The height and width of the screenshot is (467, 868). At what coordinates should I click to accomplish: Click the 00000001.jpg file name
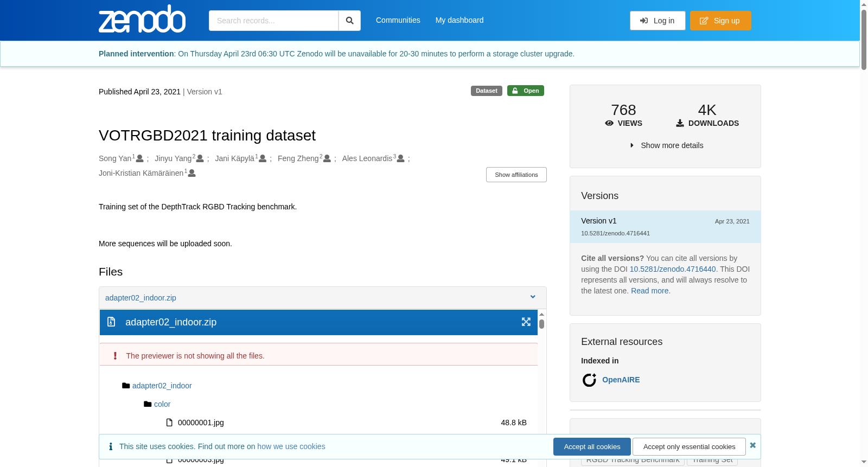click(201, 423)
